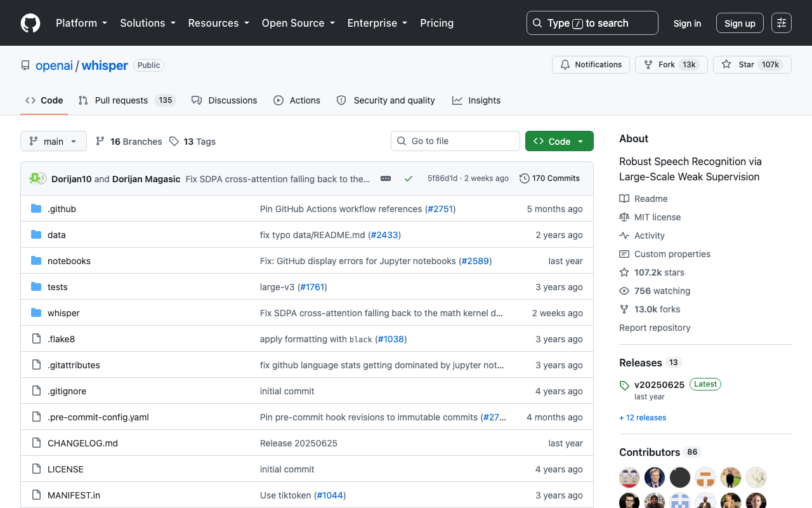This screenshot has height=508, width=812.
Task: Open the CHANGELOG.md file
Action: (x=82, y=443)
